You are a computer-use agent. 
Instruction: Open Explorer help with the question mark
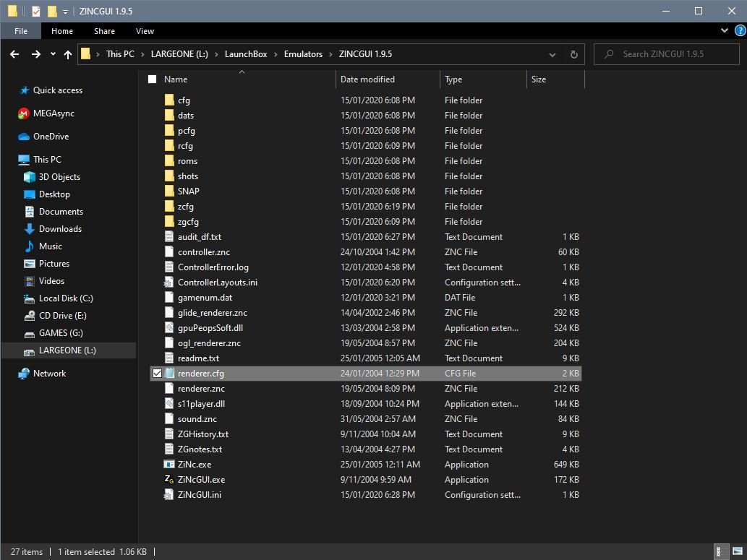[x=740, y=30]
